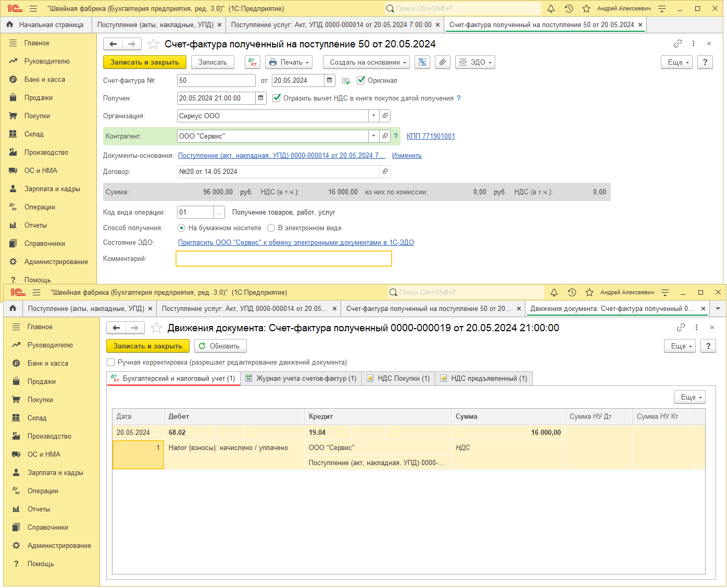Open Руководителю section in top sidebar
This screenshot has height=588, width=727.
[x=47, y=61]
